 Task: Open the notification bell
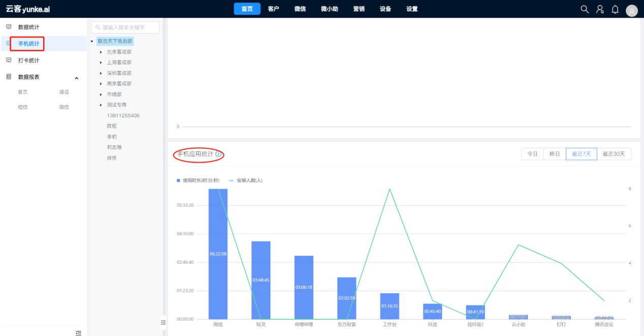click(615, 9)
